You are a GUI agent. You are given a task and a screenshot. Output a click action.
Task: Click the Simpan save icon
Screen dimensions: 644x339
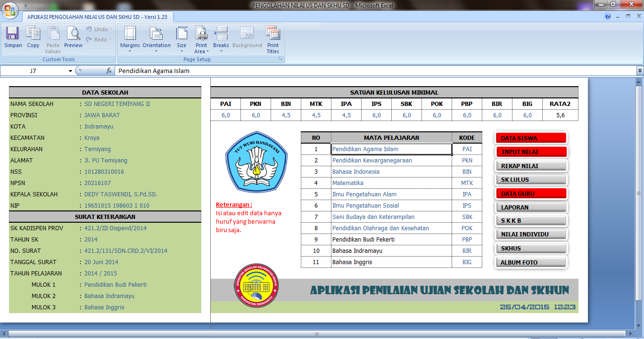tap(13, 37)
